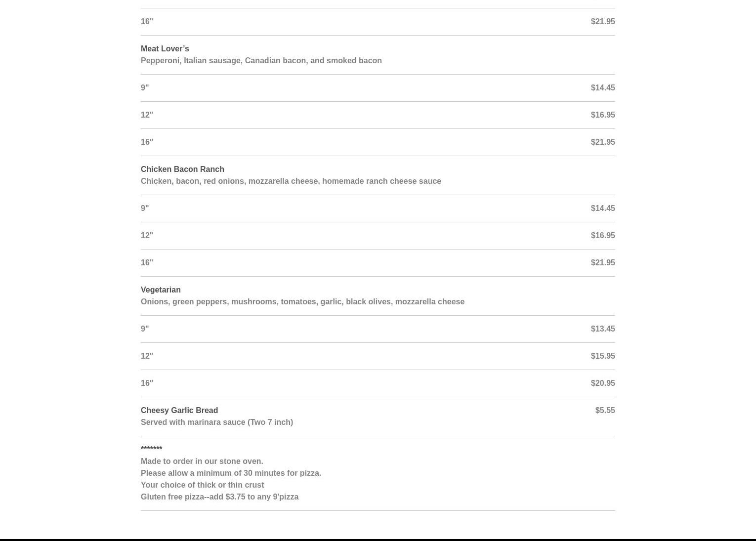Select the Cheesy Garlic Bread item name
This screenshot has height=541, width=756.
(179, 410)
